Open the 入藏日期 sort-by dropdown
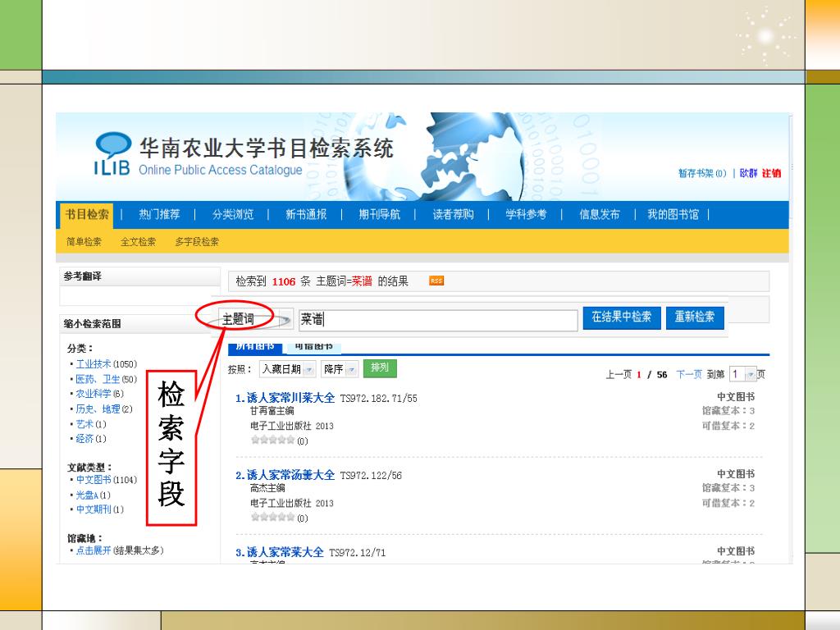Viewport: 840px width, 630px height. 287,369
